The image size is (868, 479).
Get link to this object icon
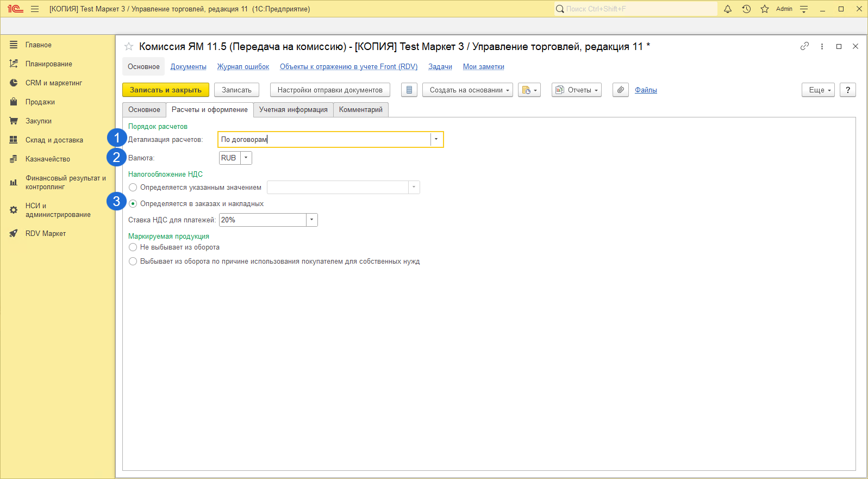click(804, 46)
